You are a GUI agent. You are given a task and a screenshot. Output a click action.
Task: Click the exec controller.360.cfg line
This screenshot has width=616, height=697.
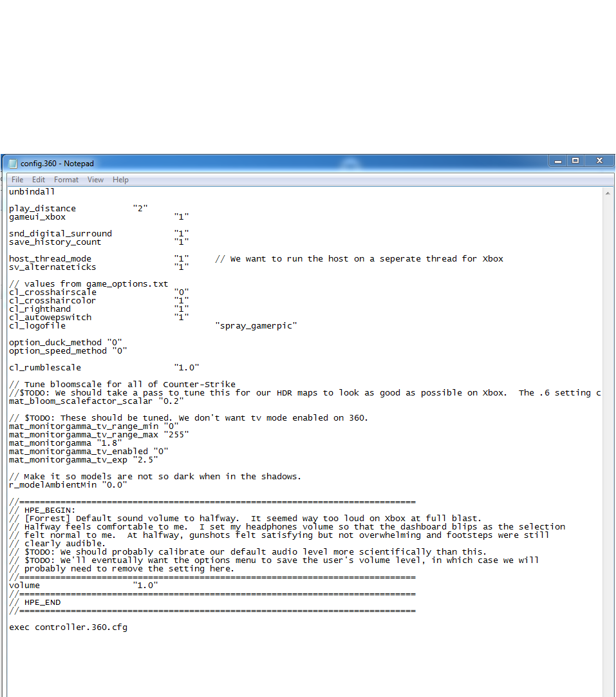pos(68,627)
